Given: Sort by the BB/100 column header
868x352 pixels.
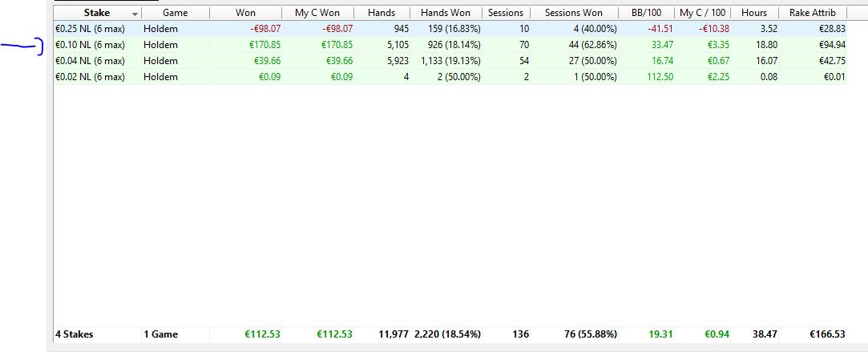Looking at the screenshot, I should pos(647,13).
